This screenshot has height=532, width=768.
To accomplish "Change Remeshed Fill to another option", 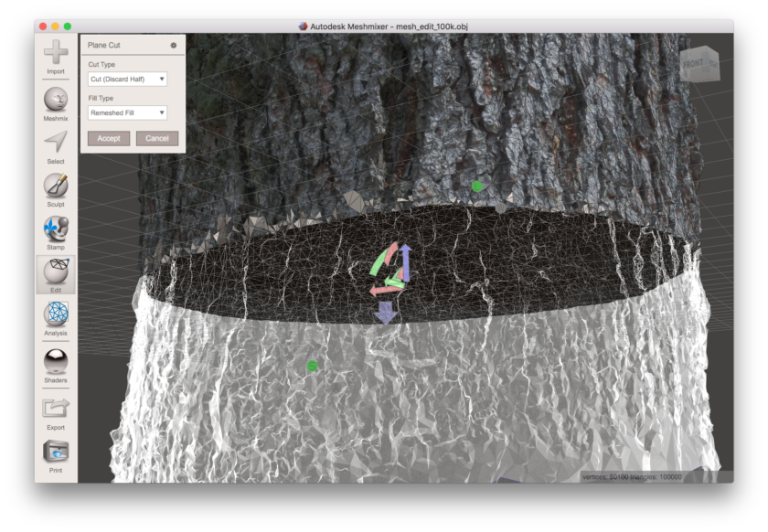I will [129, 112].
